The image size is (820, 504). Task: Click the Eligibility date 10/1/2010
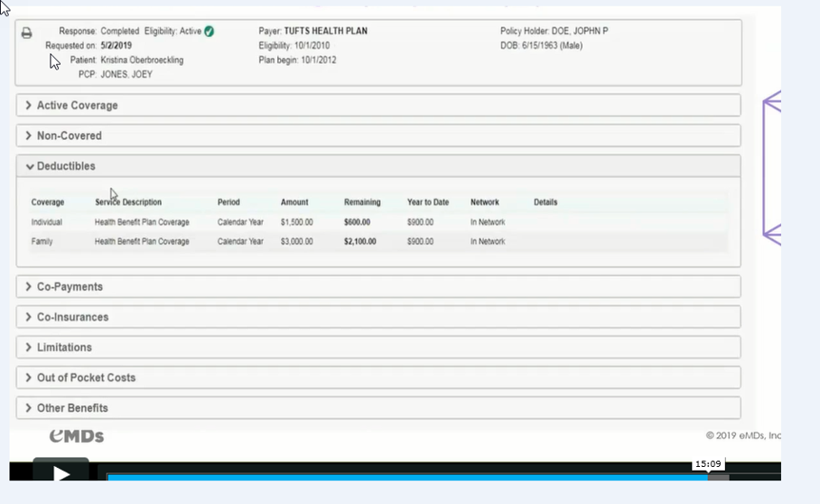click(x=312, y=45)
